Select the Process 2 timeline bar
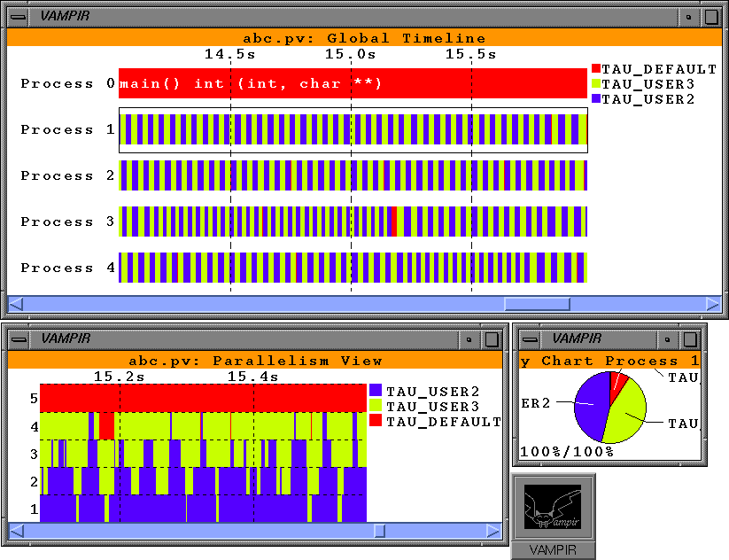Image resolution: width=729 pixels, height=560 pixels. 353,175
